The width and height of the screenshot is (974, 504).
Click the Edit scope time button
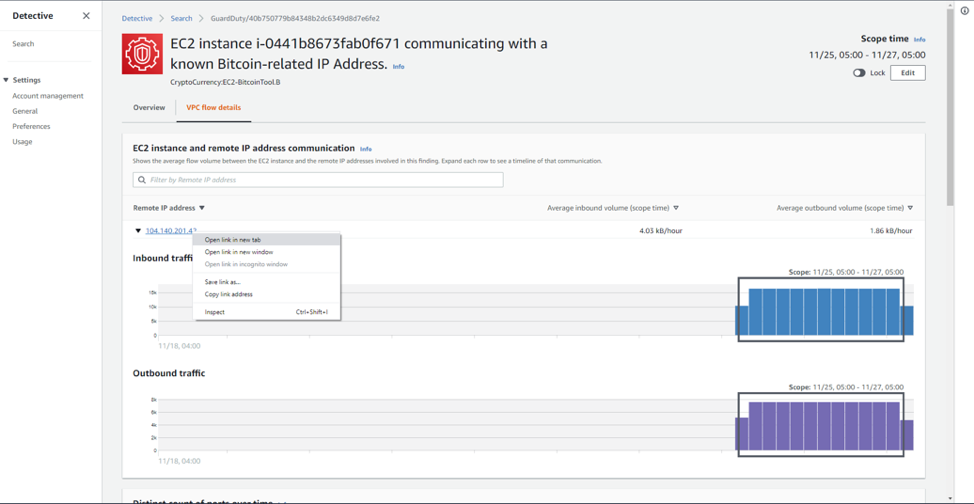908,73
